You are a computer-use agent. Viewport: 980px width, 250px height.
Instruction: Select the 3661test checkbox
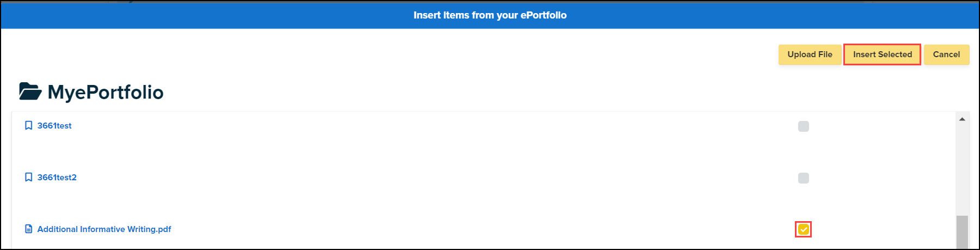click(803, 126)
